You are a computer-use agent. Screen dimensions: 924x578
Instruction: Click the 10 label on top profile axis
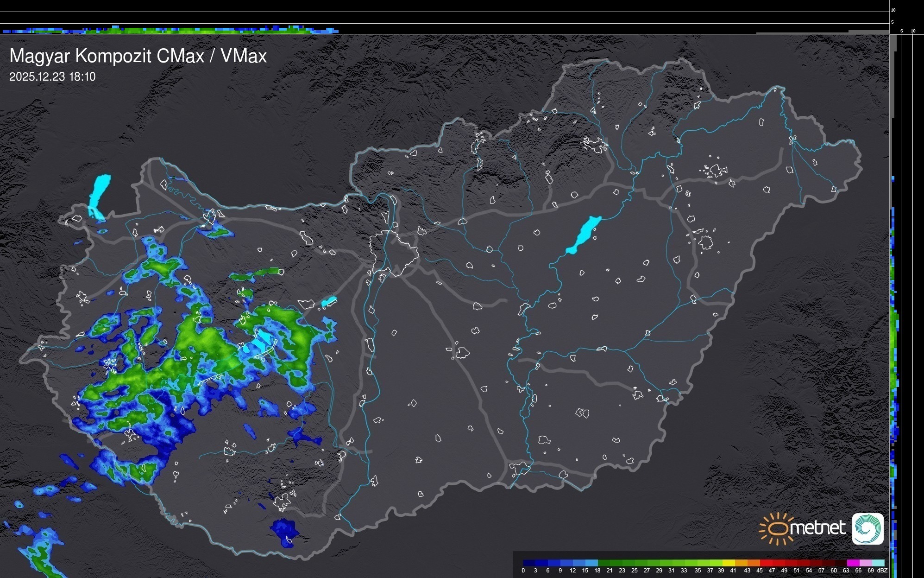(x=893, y=10)
